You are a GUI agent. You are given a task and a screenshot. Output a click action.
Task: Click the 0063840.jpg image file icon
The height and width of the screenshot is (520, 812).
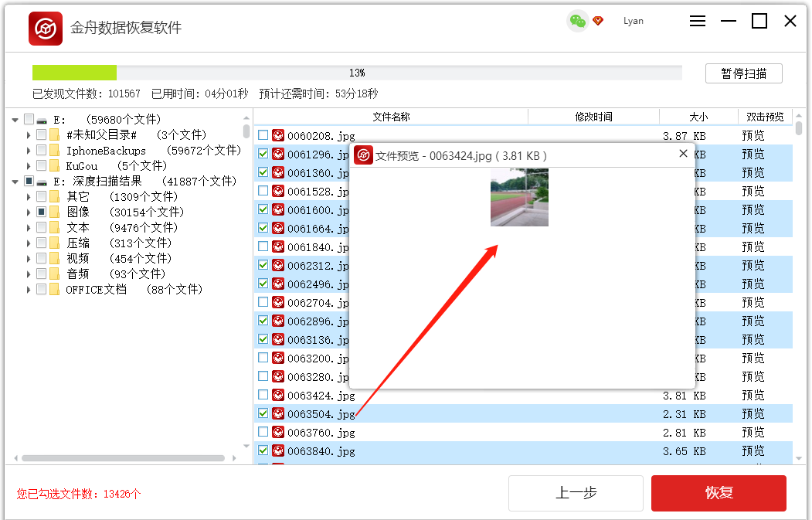tap(278, 451)
